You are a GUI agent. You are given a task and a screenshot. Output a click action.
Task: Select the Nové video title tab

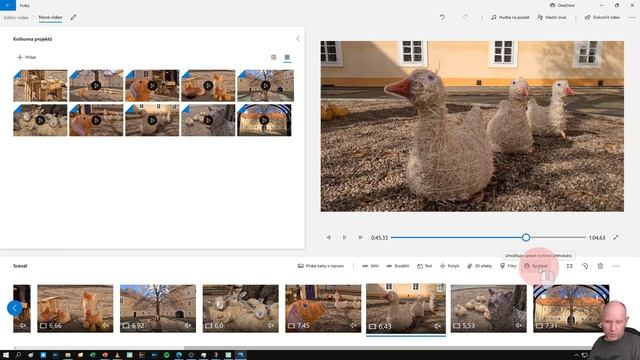[50, 18]
